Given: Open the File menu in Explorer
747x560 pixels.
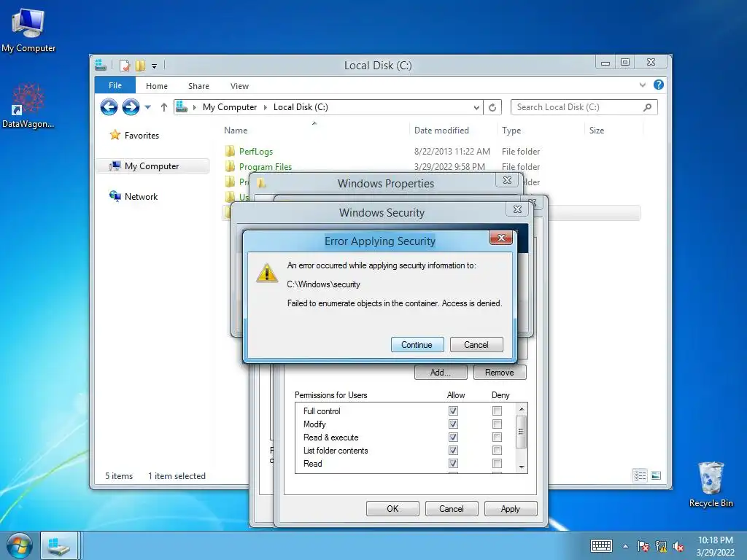Looking at the screenshot, I should tap(115, 86).
